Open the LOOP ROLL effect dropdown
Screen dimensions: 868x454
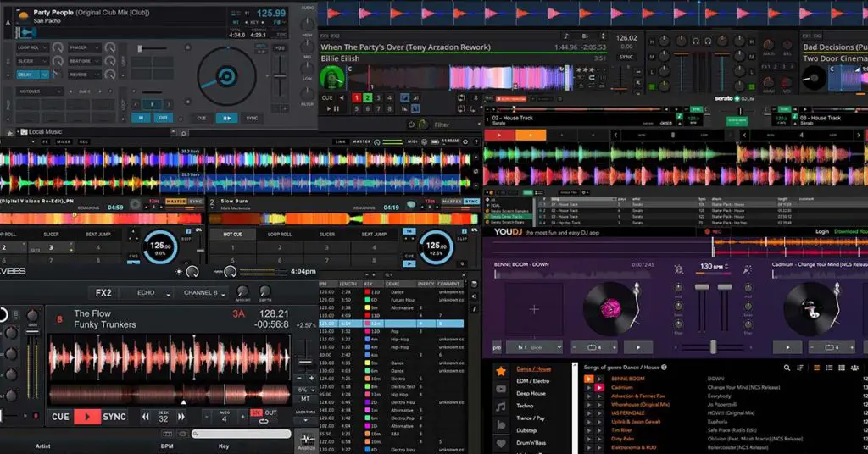pos(32,47)
